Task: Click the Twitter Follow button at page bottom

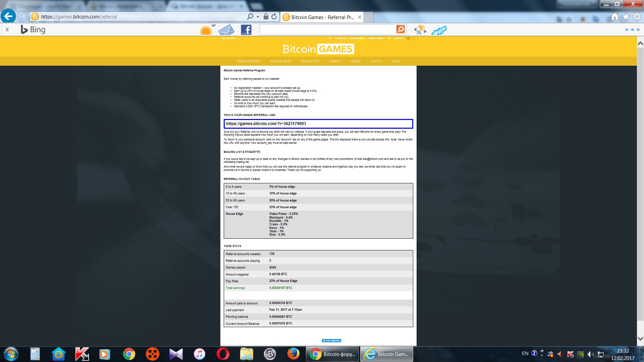Action: coord(331,341)
